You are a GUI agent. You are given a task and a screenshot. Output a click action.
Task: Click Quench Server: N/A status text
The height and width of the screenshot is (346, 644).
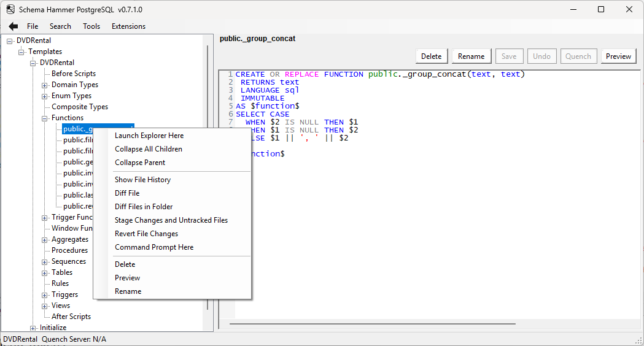coord(74,339)
